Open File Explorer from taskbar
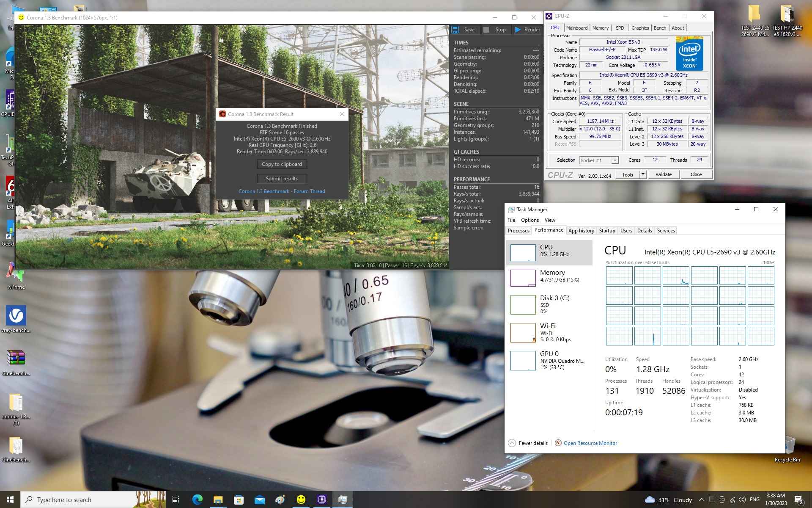The image size is (812, 508). click(x=218, y=500)
